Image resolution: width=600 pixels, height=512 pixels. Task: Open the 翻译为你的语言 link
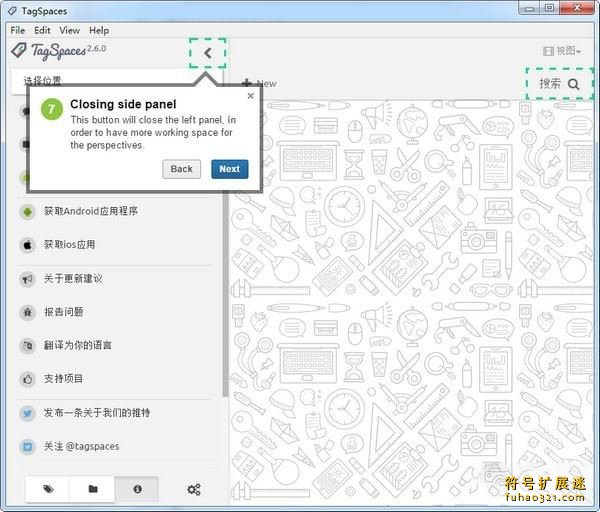(x=78, y=345)
